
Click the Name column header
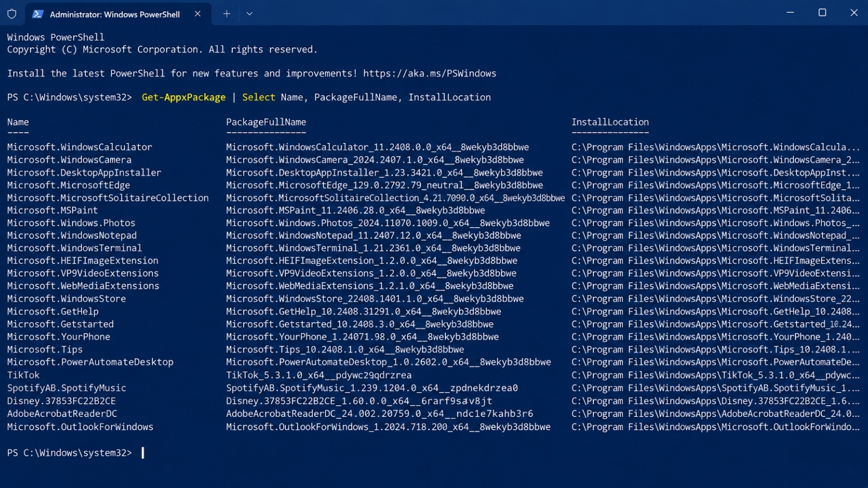[18, 123]
